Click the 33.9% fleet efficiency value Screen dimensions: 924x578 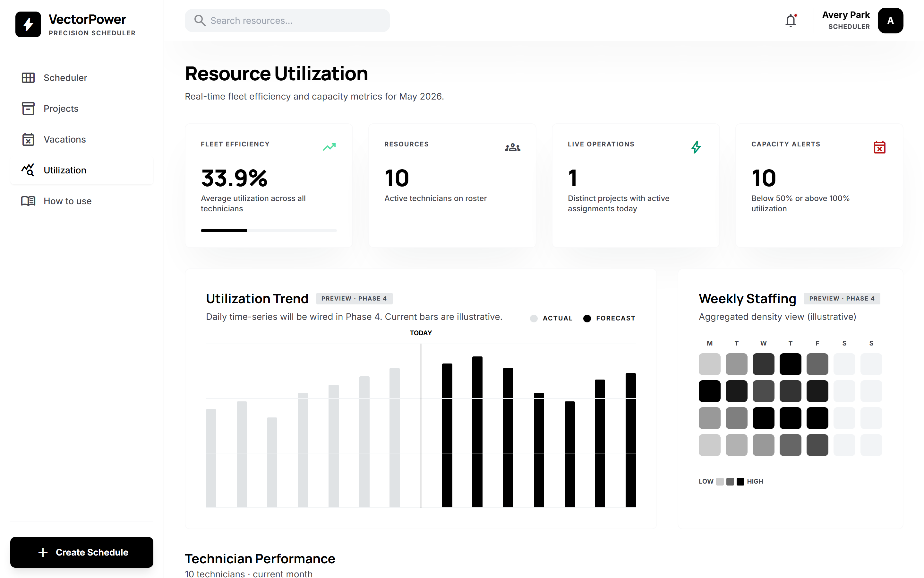[x=234, y=178]
